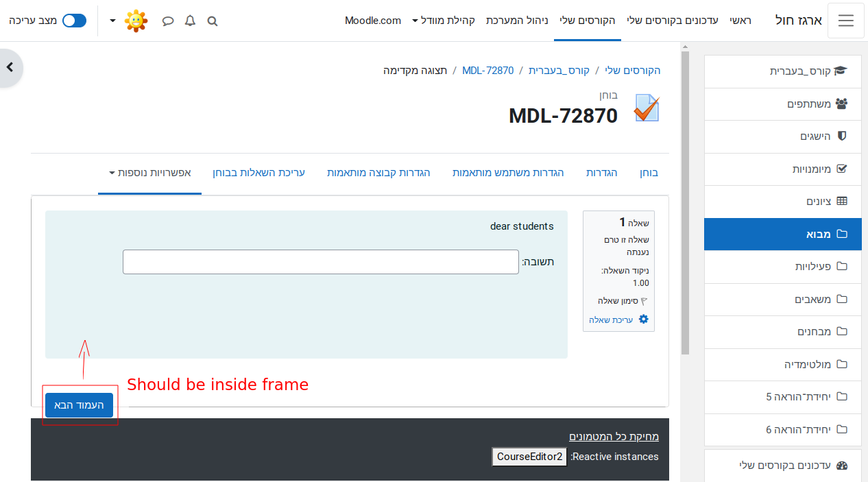Screen dimensions: 868x482
Task: Click the העמוד הבא next page button
Action: click(79, 405)
